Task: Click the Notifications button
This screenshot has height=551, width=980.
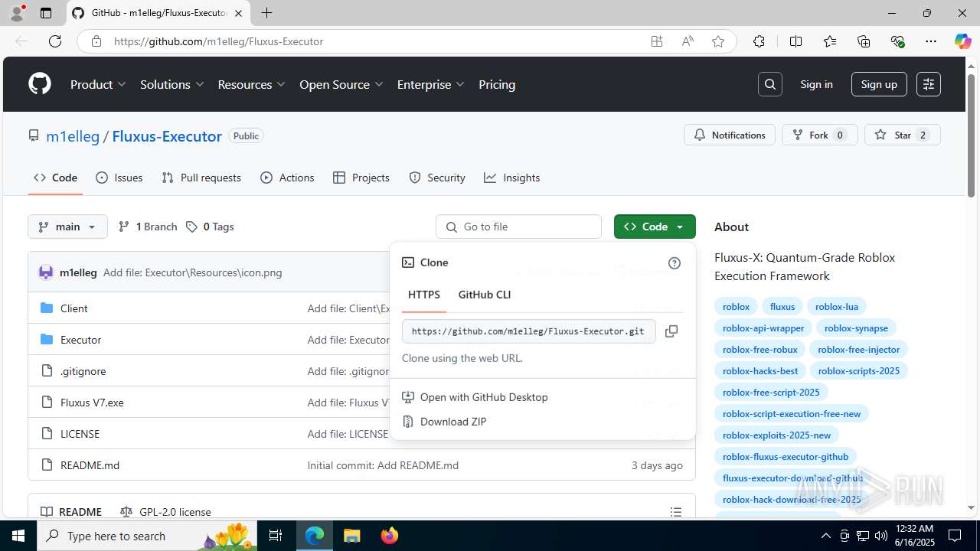Action: point(730,135)
